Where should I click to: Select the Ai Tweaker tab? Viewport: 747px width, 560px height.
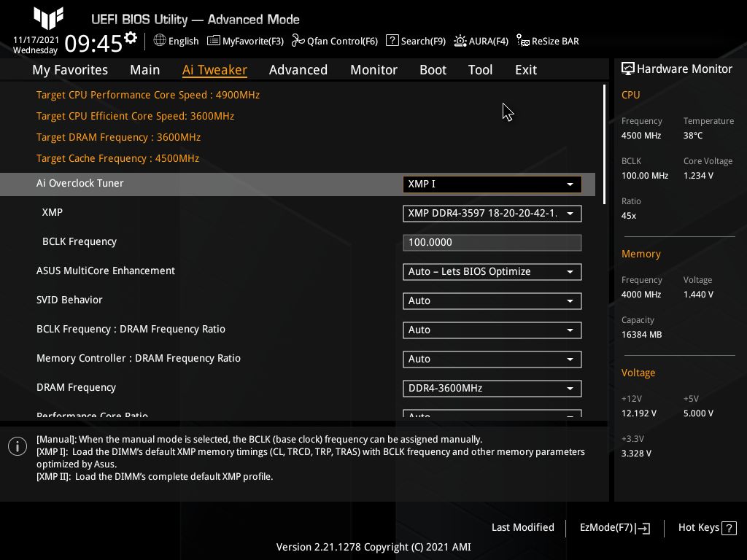(x=214, y=70)
